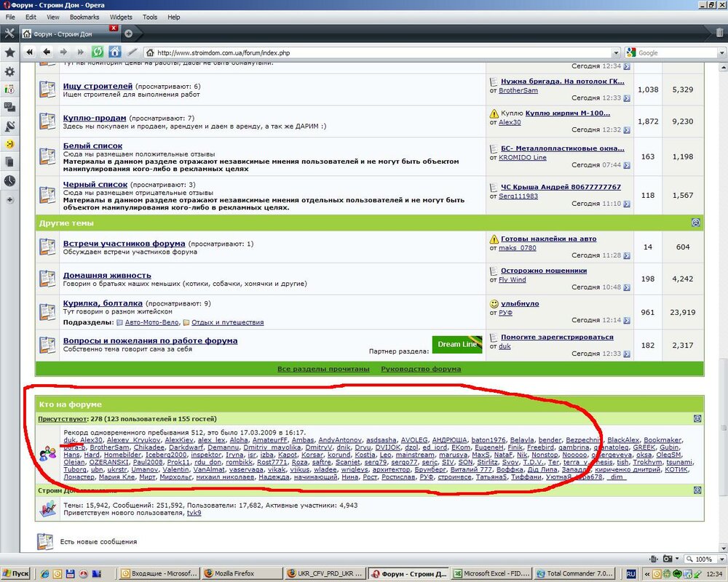The height and width of the screenshot is (582, 728).
Task: Open the Авто-Мото-Вело subforum
Action: [152, 322]
